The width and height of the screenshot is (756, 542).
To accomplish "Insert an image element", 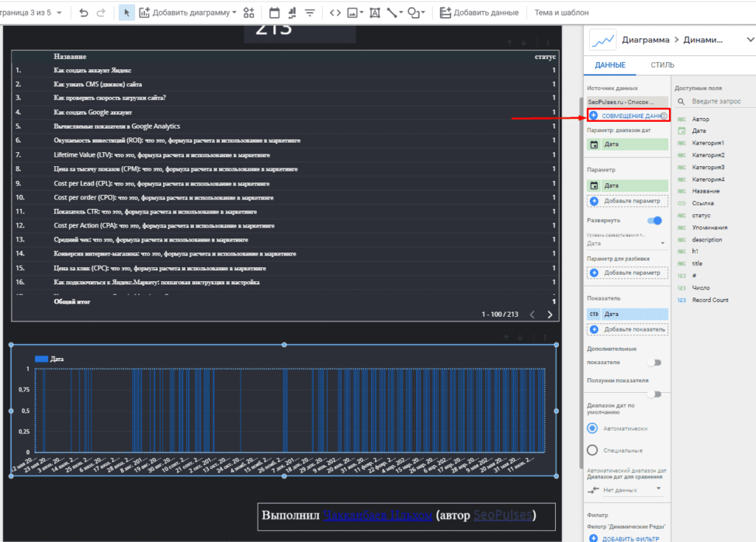I will [352, 13].
